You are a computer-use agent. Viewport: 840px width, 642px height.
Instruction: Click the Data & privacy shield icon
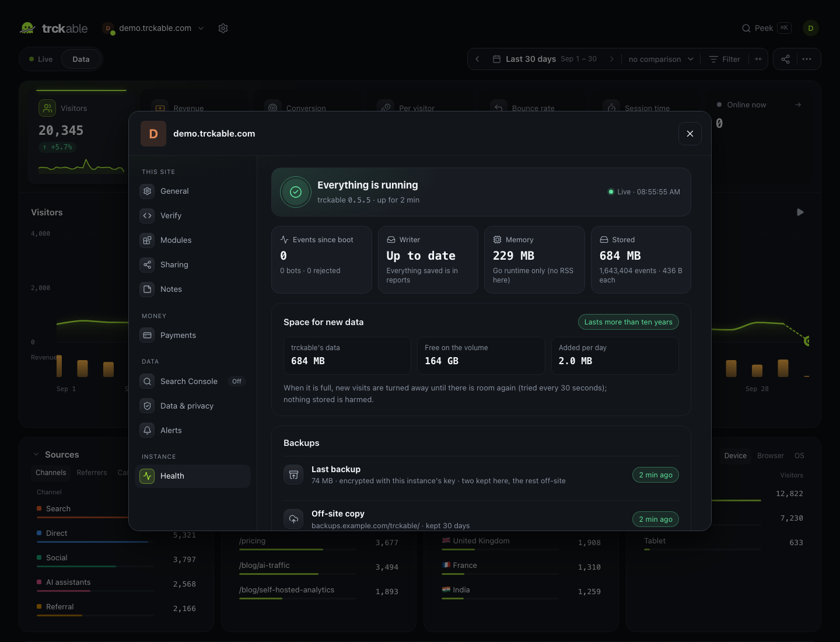[x=147, y=406]
